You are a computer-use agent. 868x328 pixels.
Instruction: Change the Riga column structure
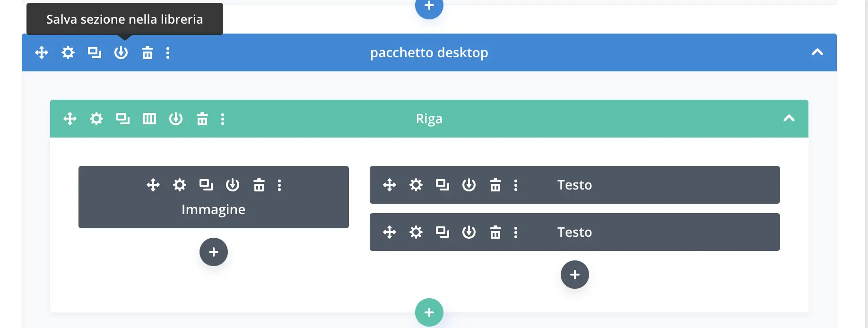[x=149, y=119]
